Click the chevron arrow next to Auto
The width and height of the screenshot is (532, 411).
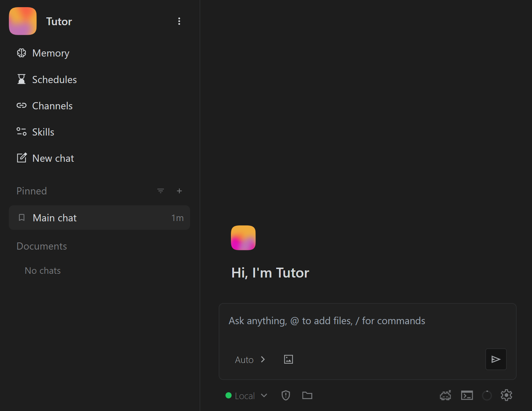(x=263, y=360)
